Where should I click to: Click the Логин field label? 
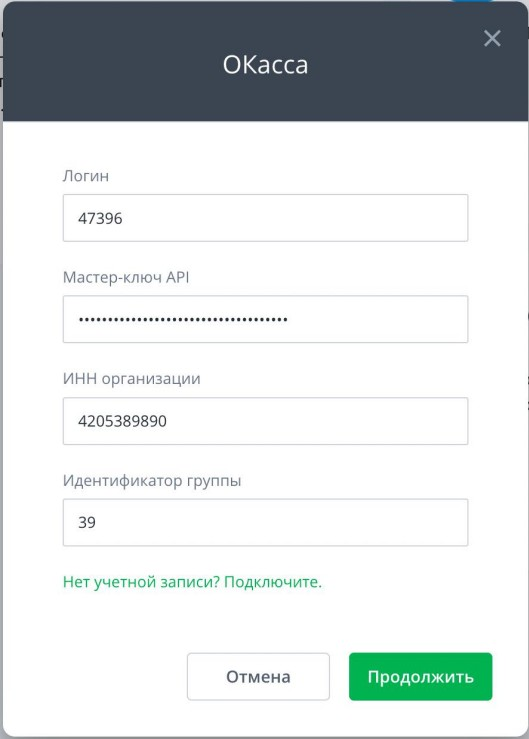[86, 176]
